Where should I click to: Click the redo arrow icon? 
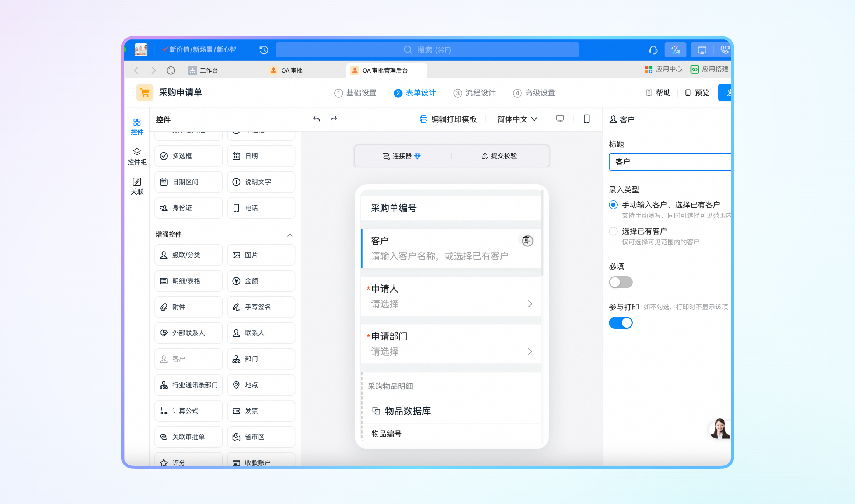click(334, 119)
